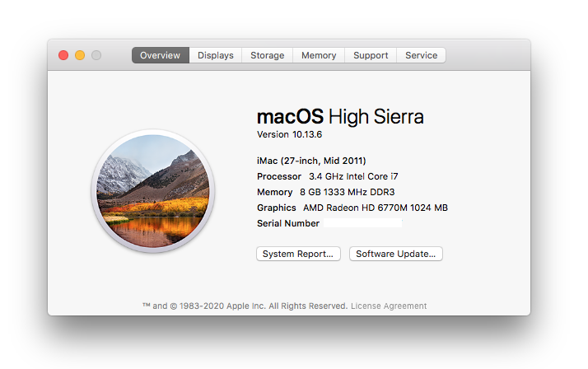Viewport: 588px width, 369px height.
Task: Open the Support tab
Action: [371, 55]
